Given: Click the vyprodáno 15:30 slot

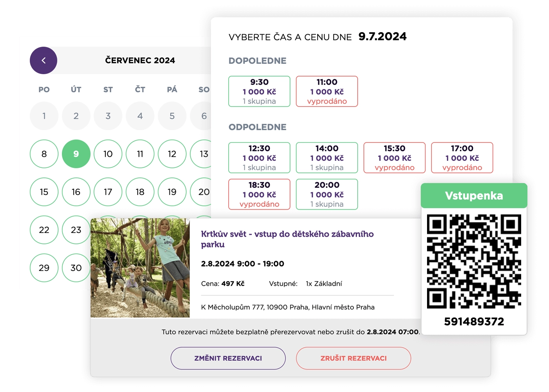Looking at the screenshot, I should (394, 158).
